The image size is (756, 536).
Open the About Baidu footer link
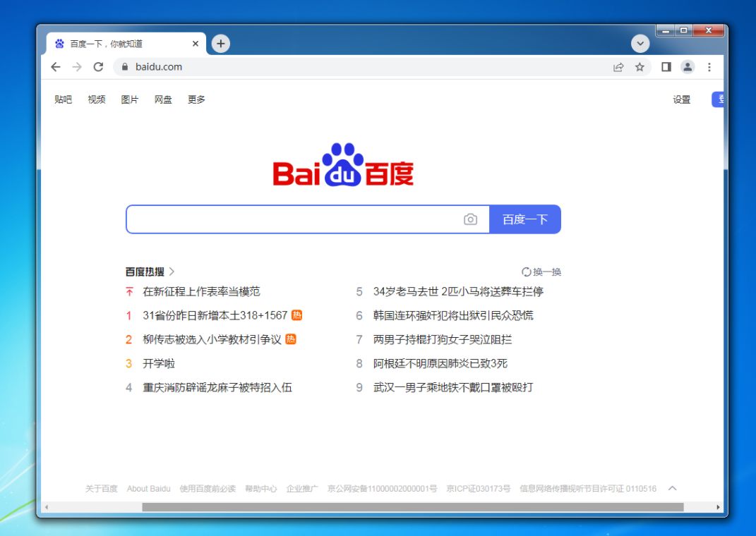tap(148, 489)
